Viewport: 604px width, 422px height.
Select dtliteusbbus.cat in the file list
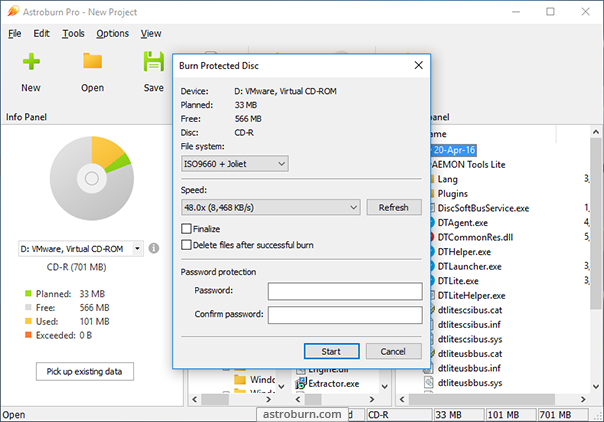(470, 353)
